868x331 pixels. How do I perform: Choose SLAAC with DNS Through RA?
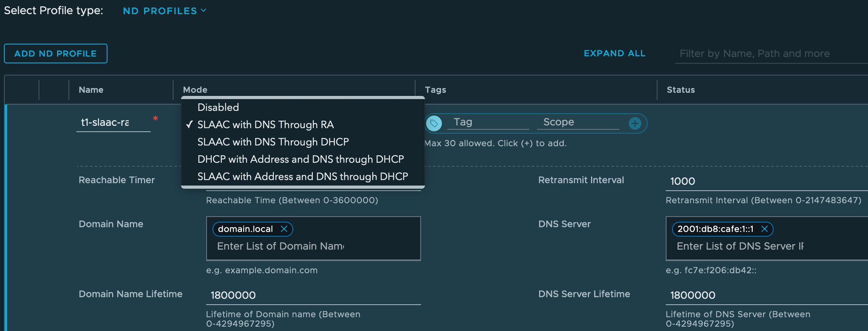point(266,125)
